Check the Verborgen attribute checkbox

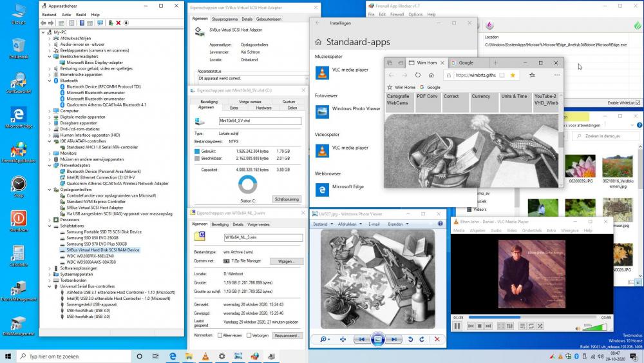(248, 335)
